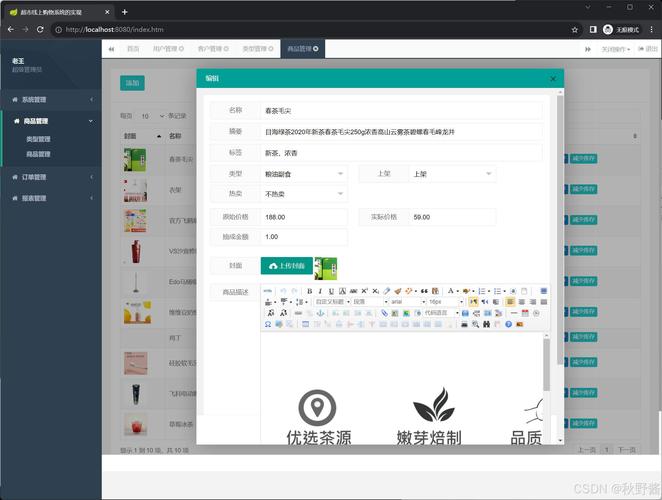This screenshot has height=500, width=662.
Task: Expand 报表管理 in the sidebar
Action: click(52, 198)
